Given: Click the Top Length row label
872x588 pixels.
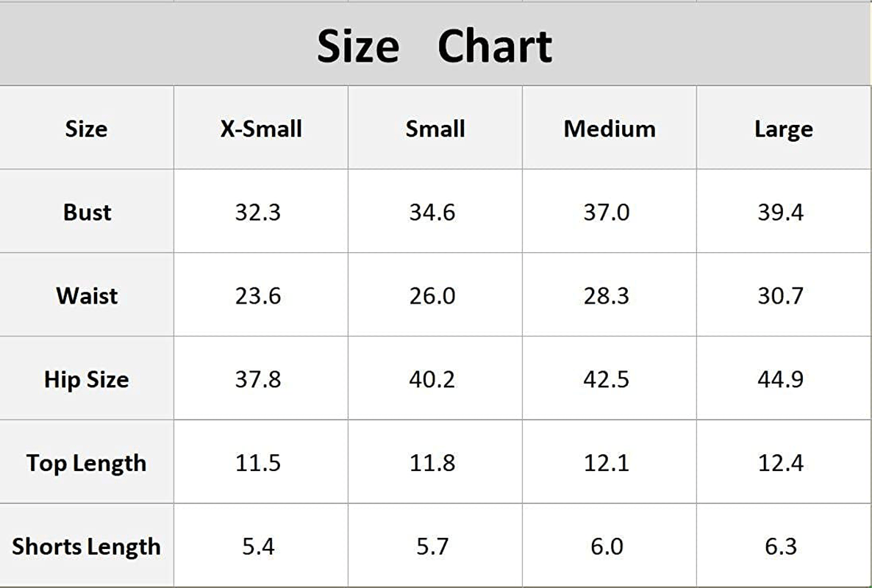Looking at the screenshot, I should (87, 464).
